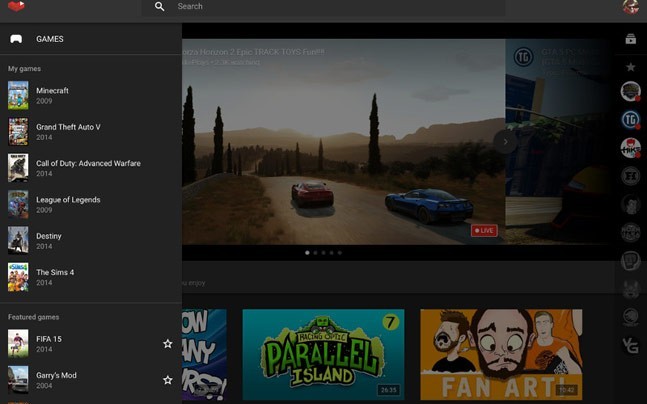Screen dimensions: 647x404
Task: Open Call of Duty: Advanced Warfare entry
Action: (x=91, y=168)
